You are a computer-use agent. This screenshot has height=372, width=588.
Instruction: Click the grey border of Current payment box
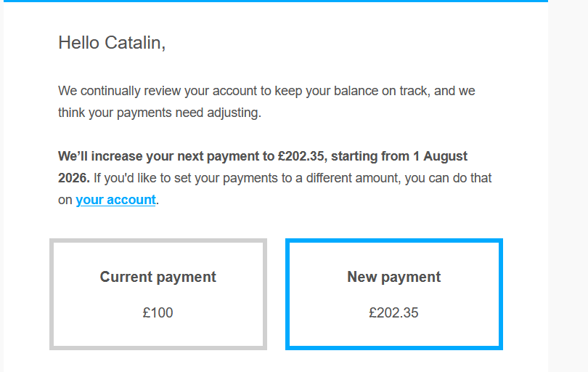[x=52, y=294]
